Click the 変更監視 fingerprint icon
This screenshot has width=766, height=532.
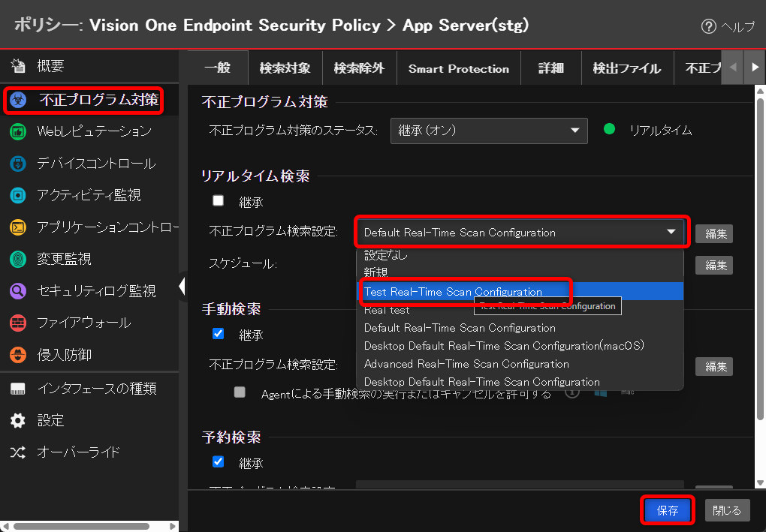click(18, 259)
